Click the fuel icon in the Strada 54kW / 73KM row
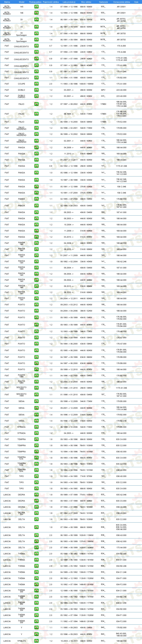142x644 pixels. tap(36, 427)
